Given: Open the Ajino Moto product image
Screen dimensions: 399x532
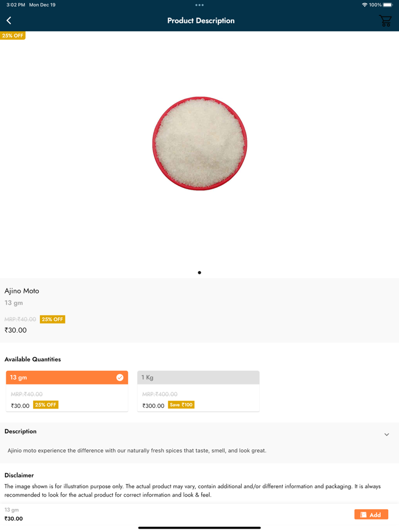Looking at the screenshot, I should (199, 144).
